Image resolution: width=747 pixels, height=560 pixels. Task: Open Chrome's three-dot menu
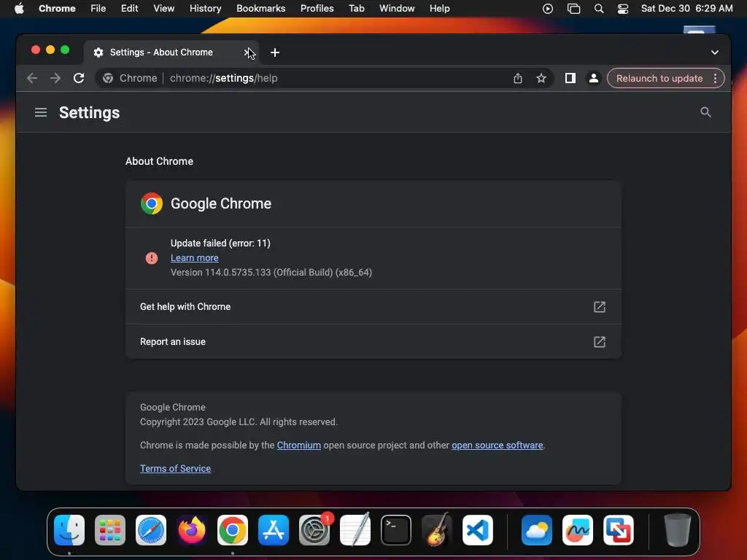click(x=715, y=78)
